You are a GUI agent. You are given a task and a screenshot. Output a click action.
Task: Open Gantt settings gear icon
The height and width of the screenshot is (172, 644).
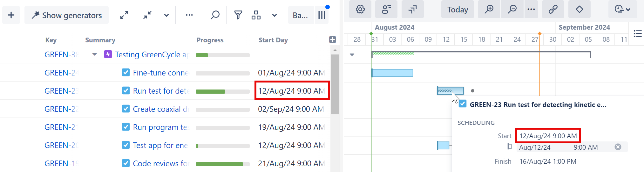click(360, 9)
